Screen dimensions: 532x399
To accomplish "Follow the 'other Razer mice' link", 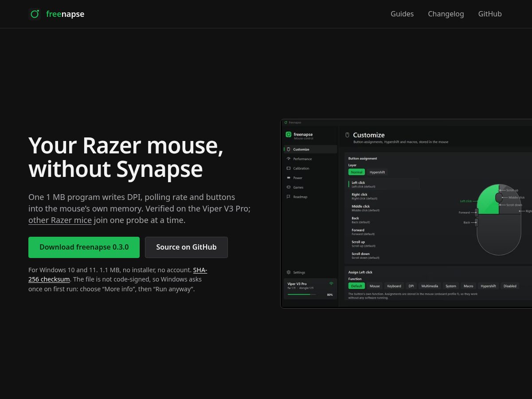I will pos(60,220).
